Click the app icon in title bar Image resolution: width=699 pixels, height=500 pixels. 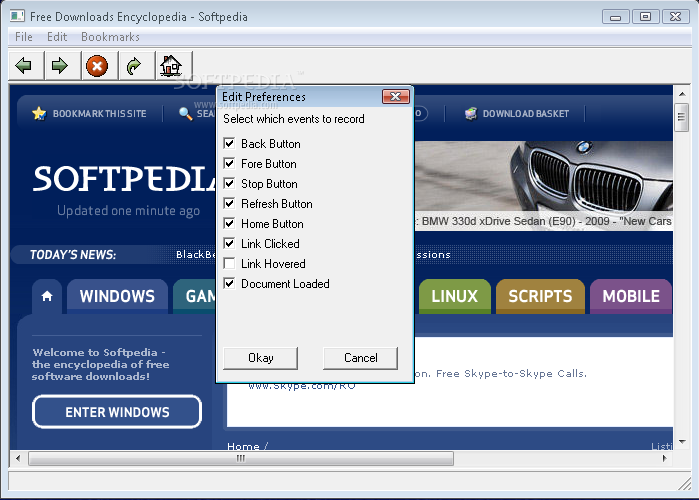(x=17, y=16)
